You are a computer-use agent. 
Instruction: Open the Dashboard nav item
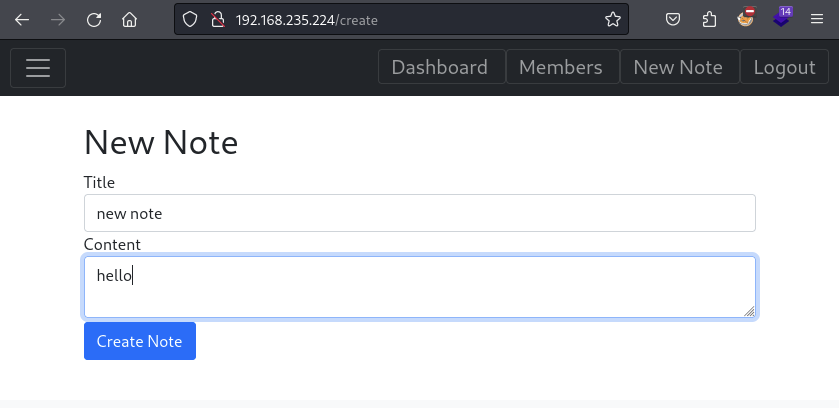(440, 67)
